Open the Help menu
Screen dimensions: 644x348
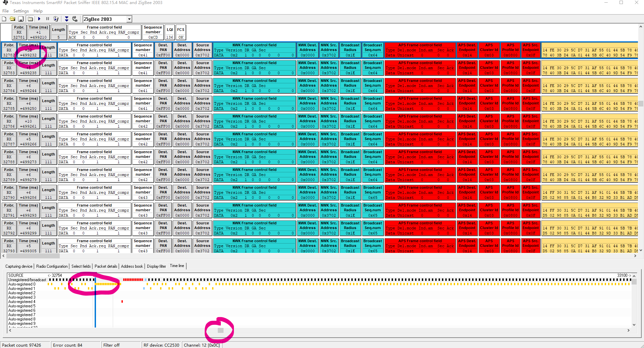point(38,11)
